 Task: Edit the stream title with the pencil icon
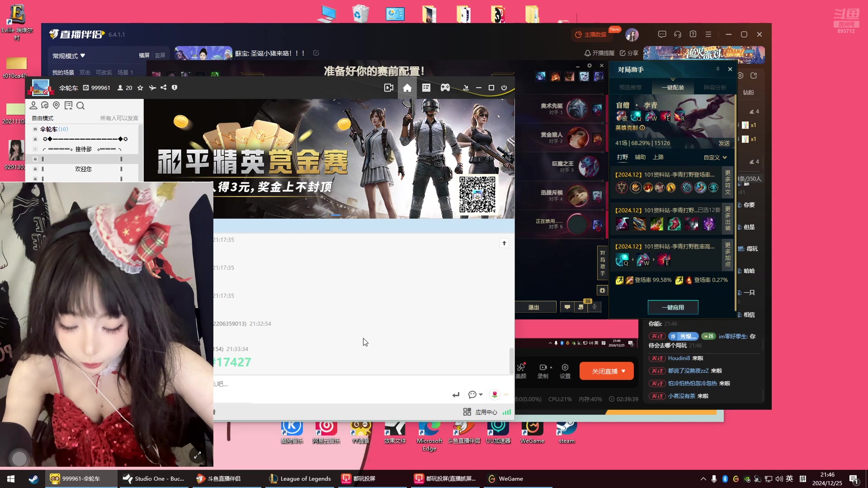(316, 53)
